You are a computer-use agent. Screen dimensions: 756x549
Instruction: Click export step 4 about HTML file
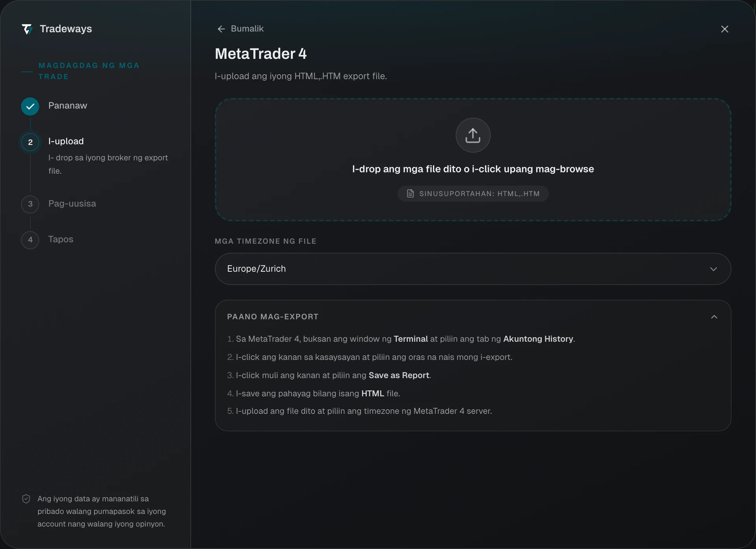313,393
